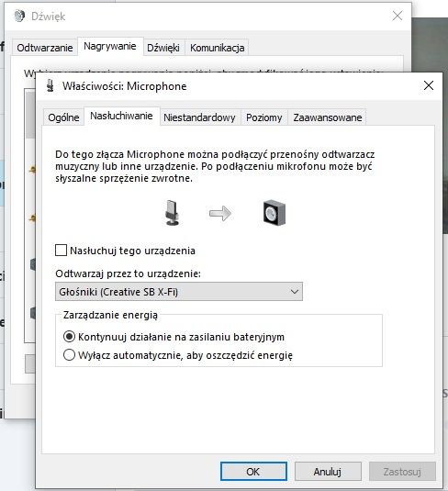Click the microphone icon in the listening diagram
Screen dimensions: 448x491
[x=172, y=213]
